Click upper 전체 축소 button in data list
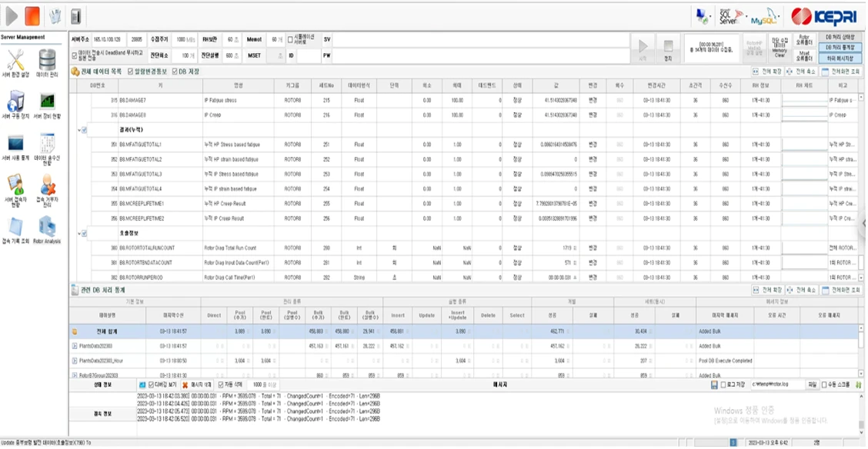Viewport: 868px width, 449px height. [800, 72]
